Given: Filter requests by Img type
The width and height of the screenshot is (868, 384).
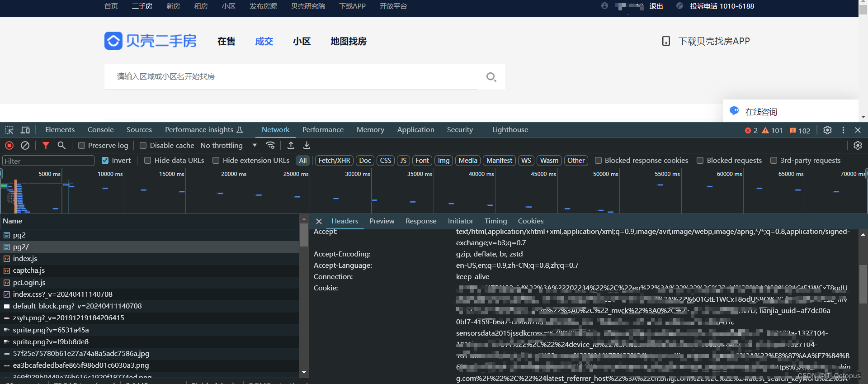Looking at the screenshot, I should click(x=443, y=161).
